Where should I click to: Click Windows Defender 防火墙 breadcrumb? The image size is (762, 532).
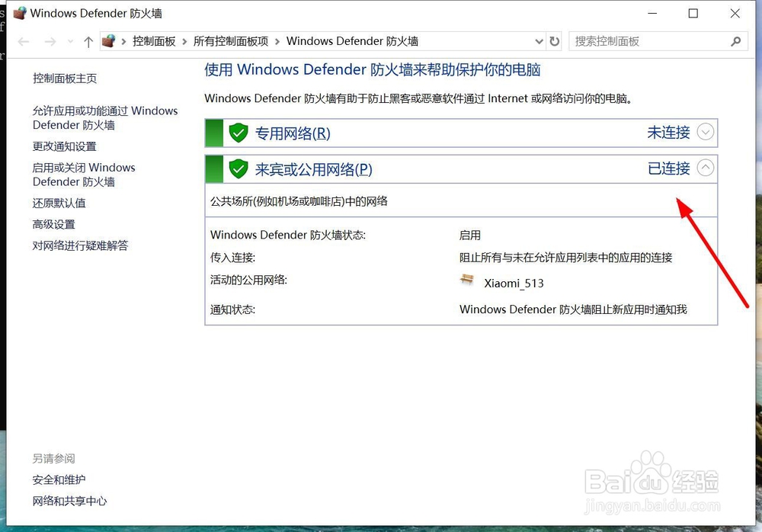click(x=352, y=41)
